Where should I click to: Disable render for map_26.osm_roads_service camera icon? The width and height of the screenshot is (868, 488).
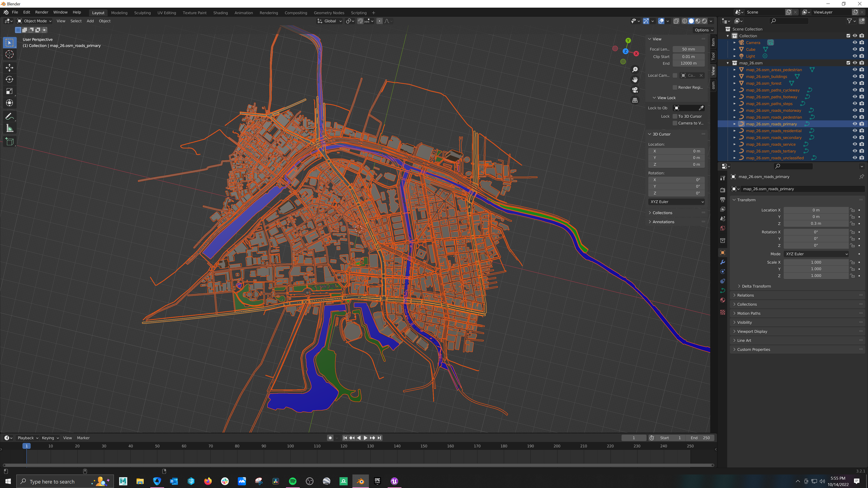pos(862,144)
